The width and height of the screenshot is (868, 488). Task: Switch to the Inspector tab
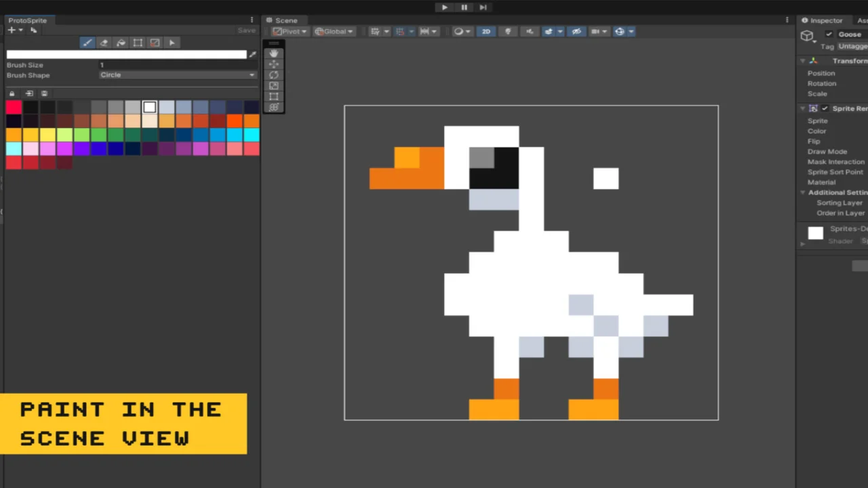(824, 20)
